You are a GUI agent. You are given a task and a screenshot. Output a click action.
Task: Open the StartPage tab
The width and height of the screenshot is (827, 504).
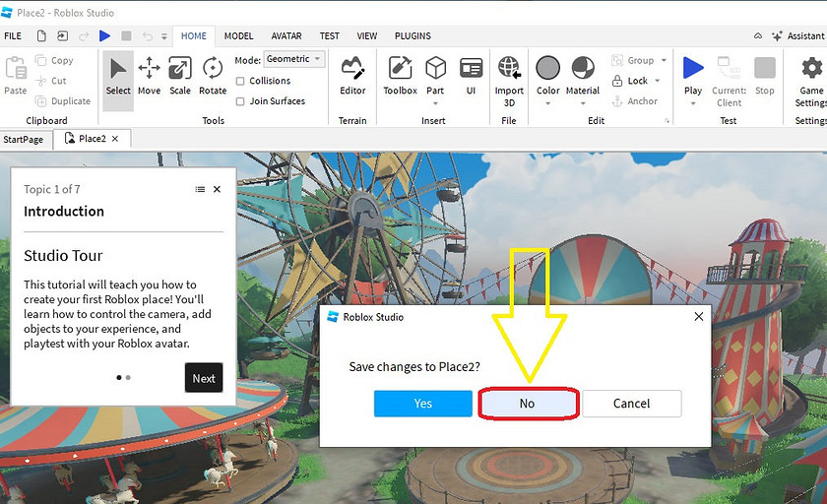click(x=24, y=139)
